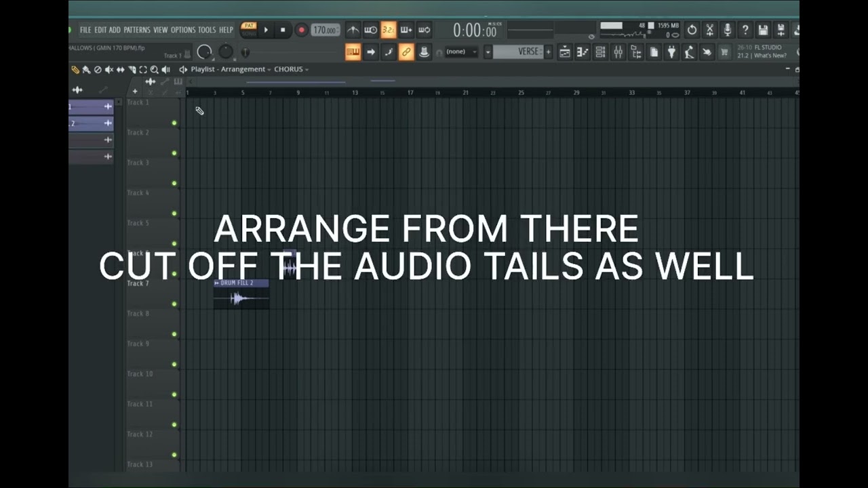The image size is (868, 488).
Task: Open the plugin picker plug icon
Action: pyautogui.click(x=671, y=52)
